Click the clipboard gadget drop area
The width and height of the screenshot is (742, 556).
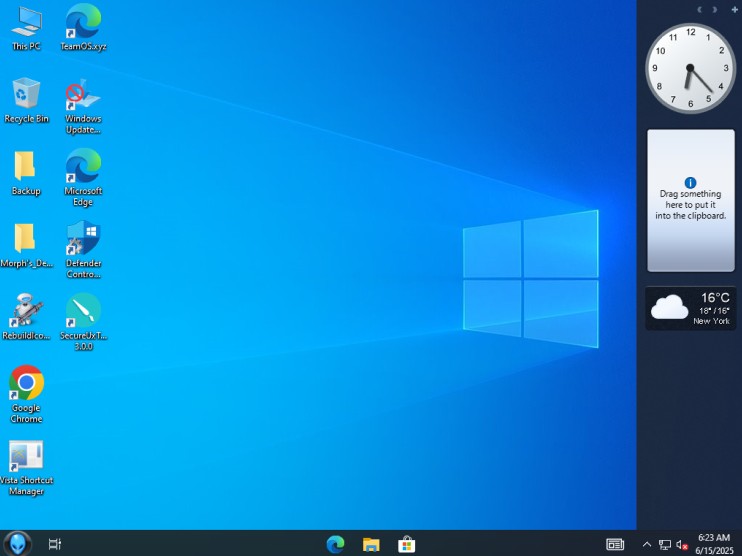pos(690,201)
